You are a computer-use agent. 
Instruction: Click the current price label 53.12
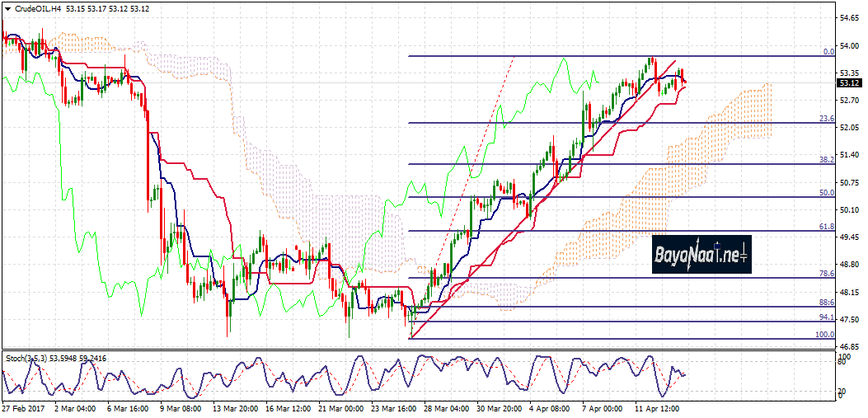849,83
